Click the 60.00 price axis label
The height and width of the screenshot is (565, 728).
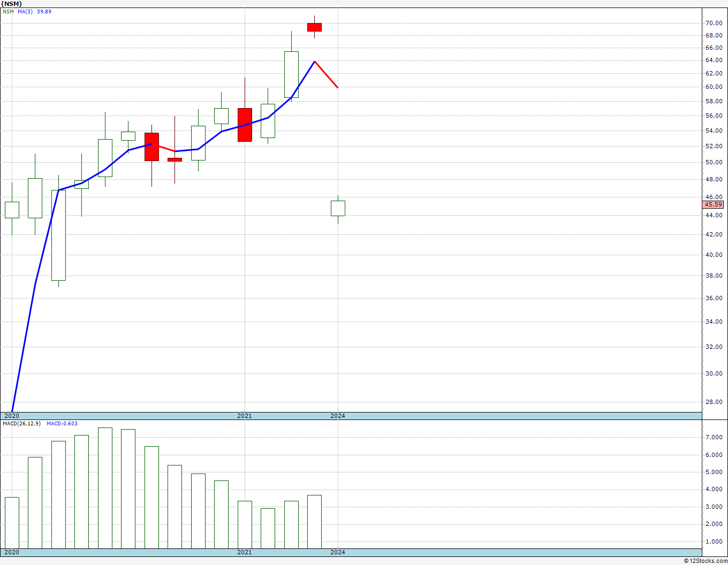coord(714,87)
